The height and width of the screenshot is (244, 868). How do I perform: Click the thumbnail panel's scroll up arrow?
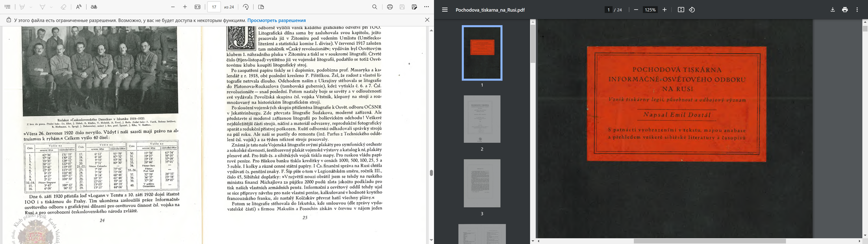(533, 22)
